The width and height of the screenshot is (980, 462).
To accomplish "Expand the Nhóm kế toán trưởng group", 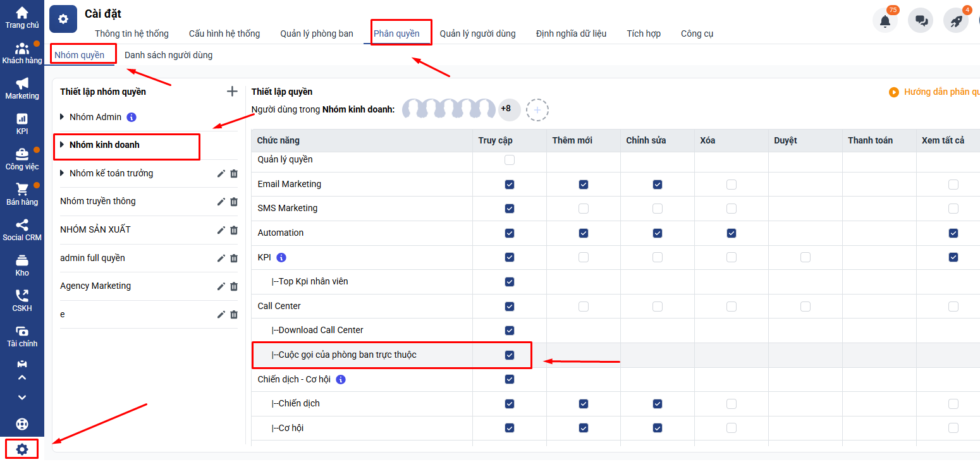I will click(x=62, y=173).
